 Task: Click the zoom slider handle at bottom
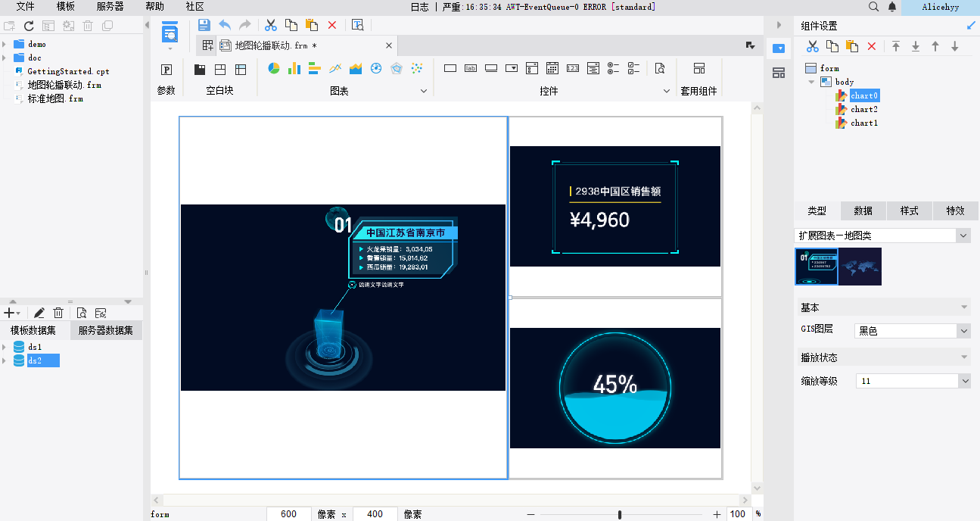tap(620, 515)
